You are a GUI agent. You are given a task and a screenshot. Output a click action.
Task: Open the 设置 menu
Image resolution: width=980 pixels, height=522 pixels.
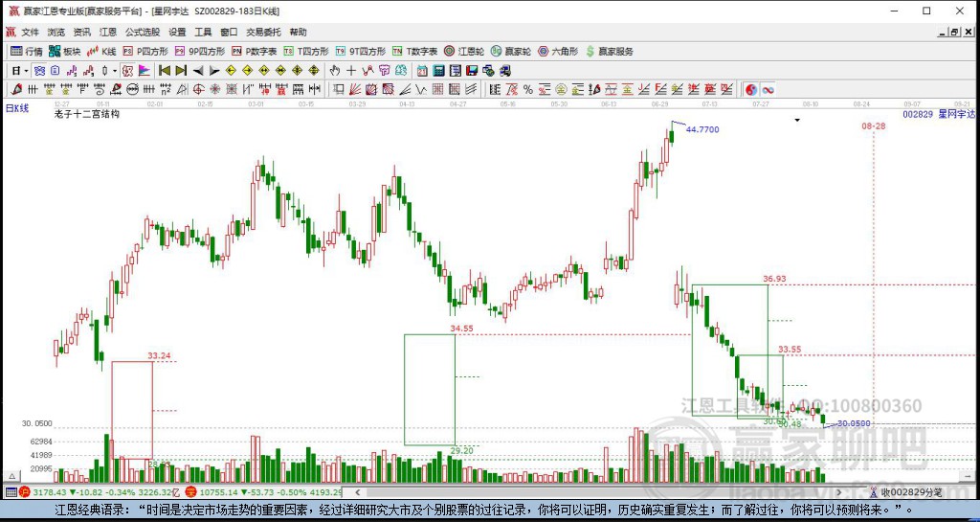tap(177, 32)
